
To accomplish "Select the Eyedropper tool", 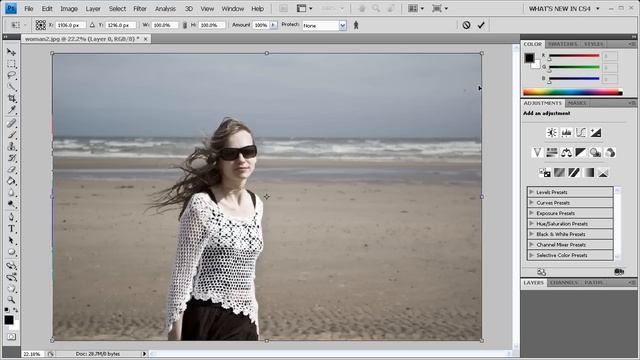I will click(x=11, y=110).
